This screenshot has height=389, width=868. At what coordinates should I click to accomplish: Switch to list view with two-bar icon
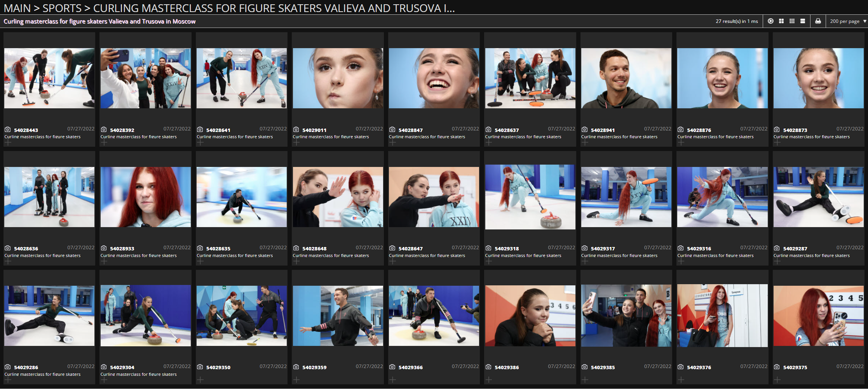(803, 21)
